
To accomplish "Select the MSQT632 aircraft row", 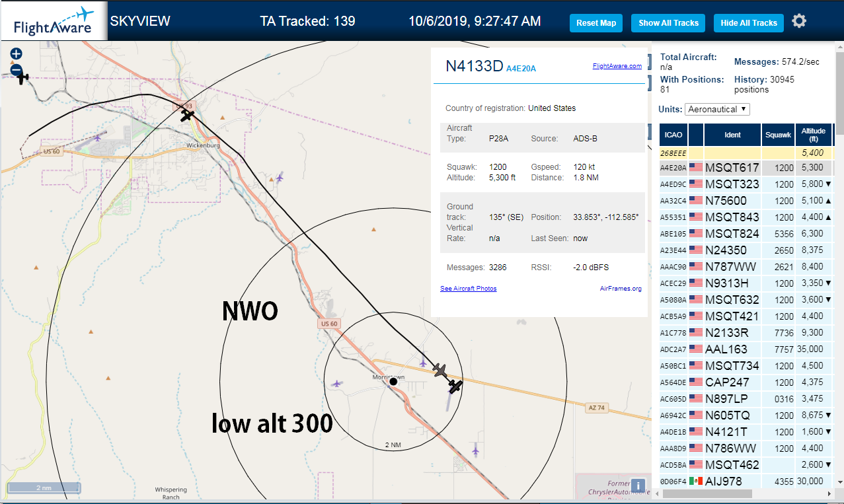I will [746, 300].
